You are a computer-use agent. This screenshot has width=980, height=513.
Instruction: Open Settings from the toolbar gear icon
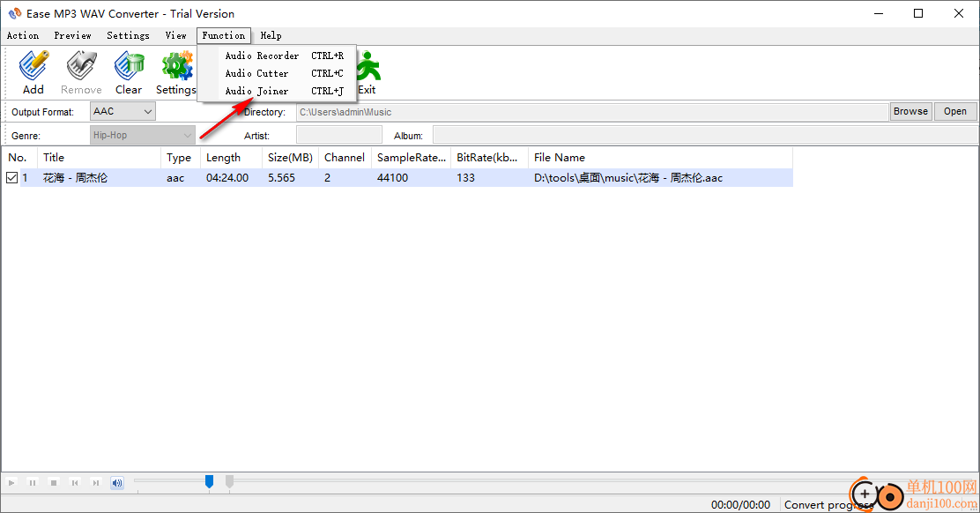(176, 72)
